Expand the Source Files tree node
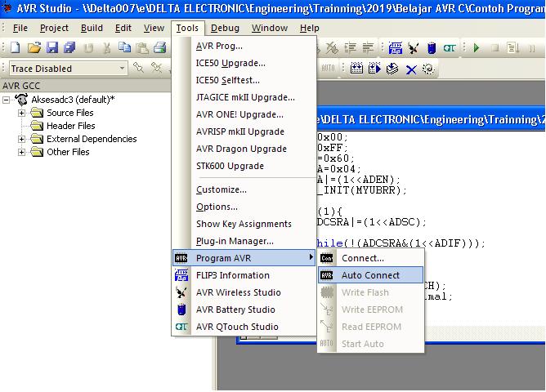The width and height of the screenshot is (546, 392). point(21,113)
